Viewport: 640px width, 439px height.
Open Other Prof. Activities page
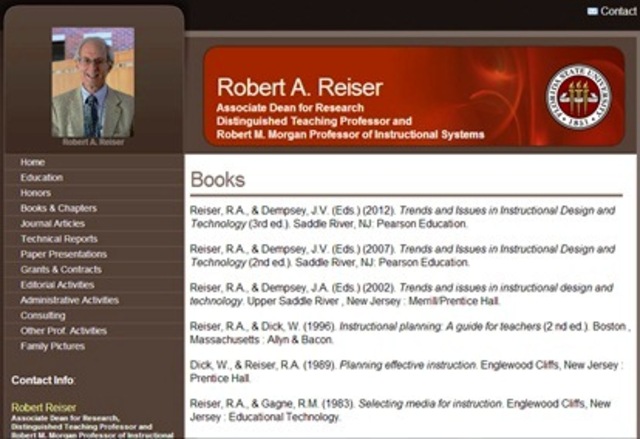[x=64, y=331]
